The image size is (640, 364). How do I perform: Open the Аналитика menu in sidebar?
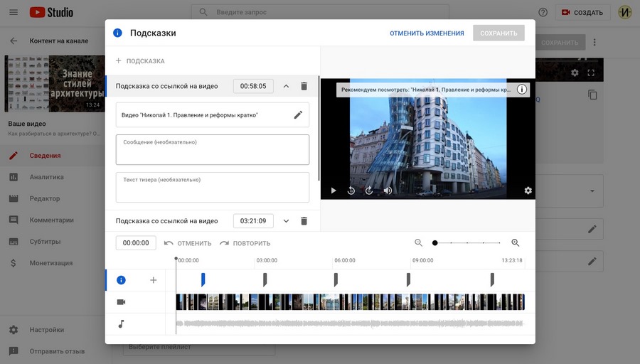[x=46, y=177]
